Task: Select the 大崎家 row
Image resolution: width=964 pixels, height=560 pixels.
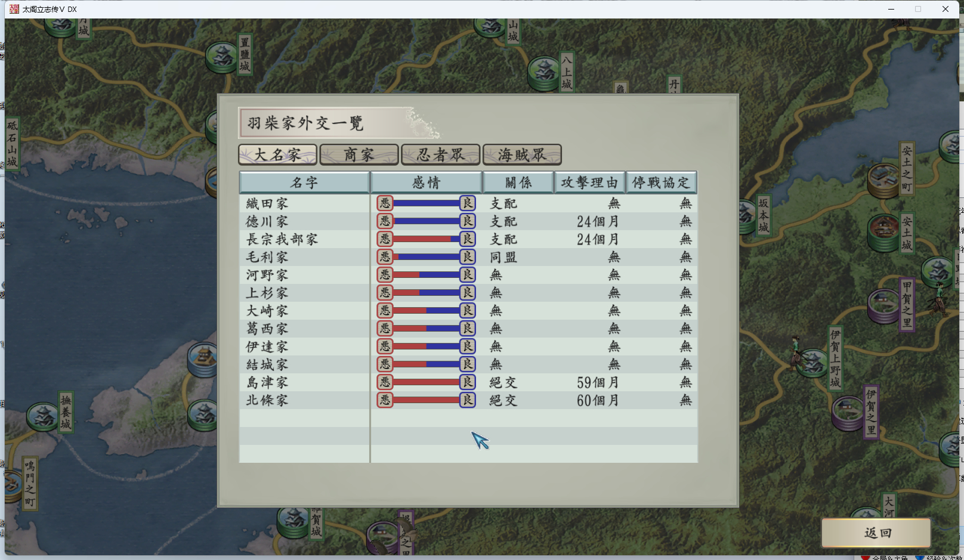Action: coord(468,311)
